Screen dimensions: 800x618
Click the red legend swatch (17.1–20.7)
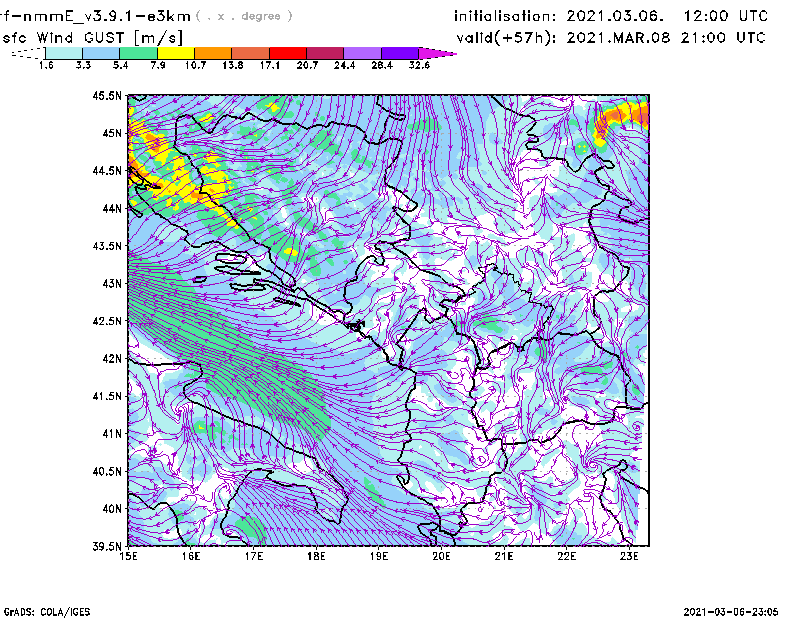288,53
